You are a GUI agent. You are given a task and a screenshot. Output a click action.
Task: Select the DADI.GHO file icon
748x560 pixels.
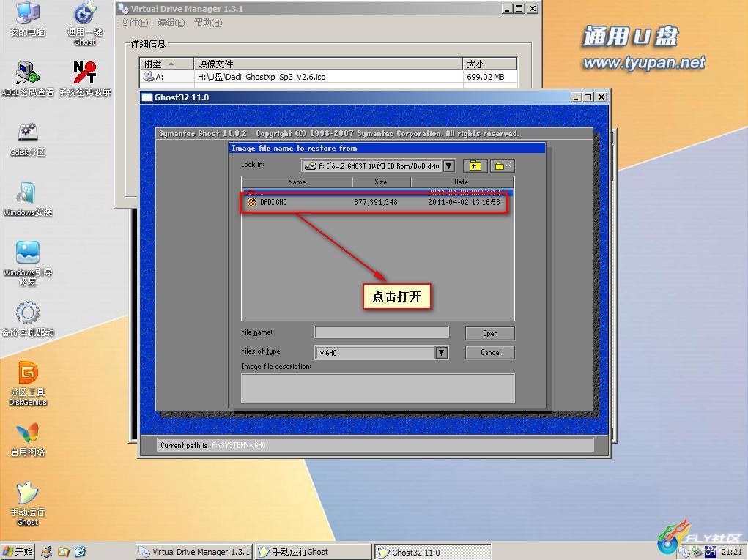point(251,202)
